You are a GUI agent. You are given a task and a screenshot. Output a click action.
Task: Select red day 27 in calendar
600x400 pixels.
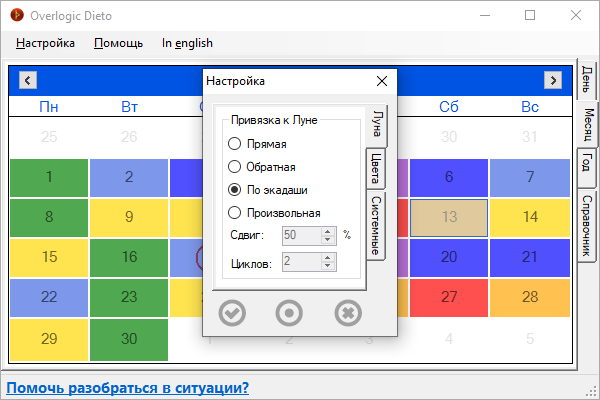(x=449, y=297)
